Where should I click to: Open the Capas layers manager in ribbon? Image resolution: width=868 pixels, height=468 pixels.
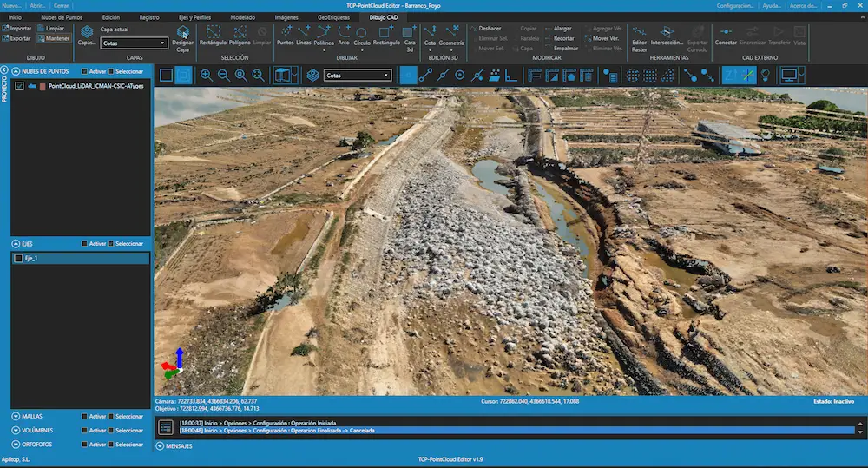(87, 36)
